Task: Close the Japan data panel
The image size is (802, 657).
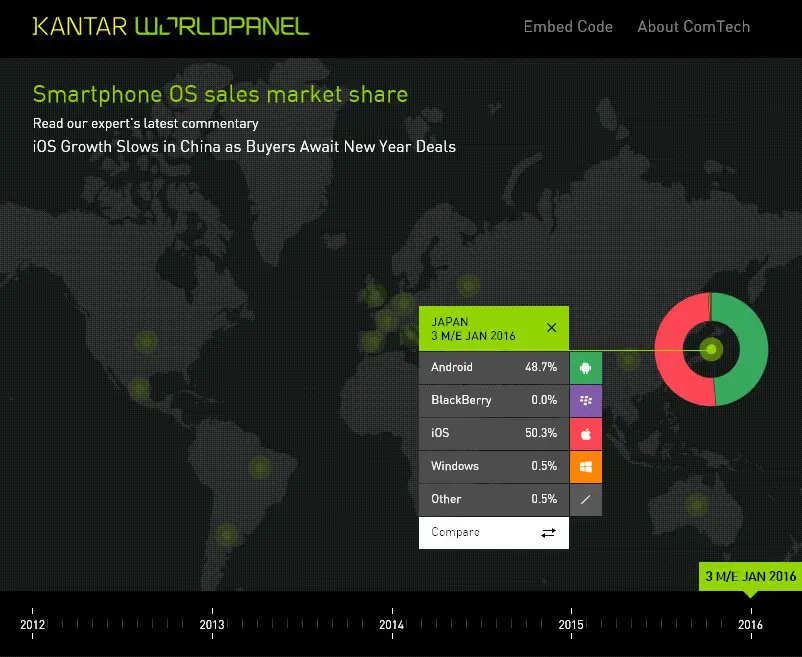Action: (x=551, y=328)
